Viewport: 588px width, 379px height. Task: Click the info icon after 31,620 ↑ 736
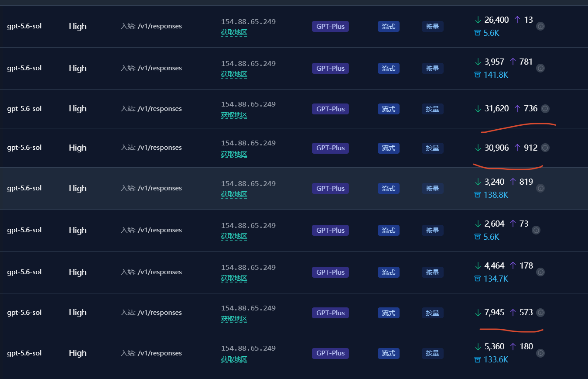(545, 109)
